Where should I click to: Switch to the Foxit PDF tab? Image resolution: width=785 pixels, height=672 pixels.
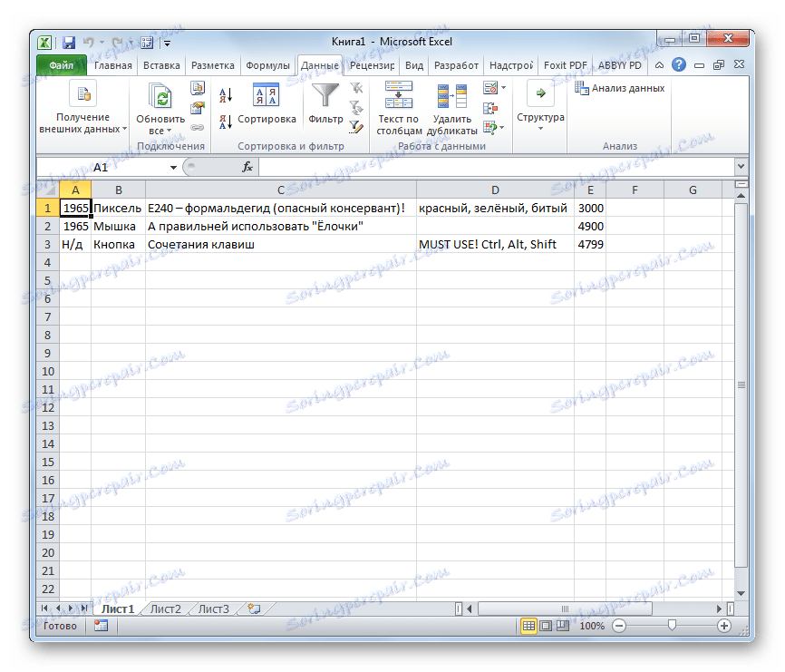566,65
